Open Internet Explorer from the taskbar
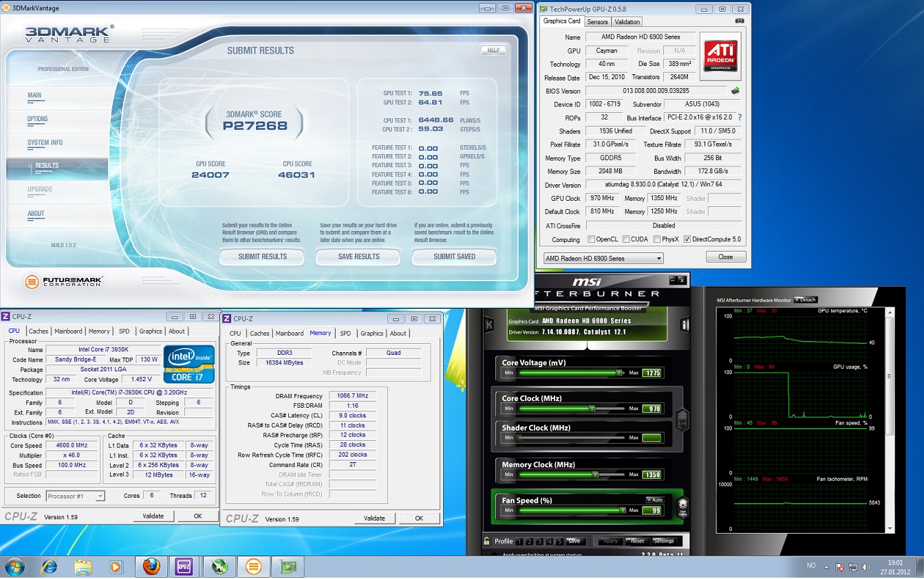This screenshot has width=924, height=579. point(49,567)
